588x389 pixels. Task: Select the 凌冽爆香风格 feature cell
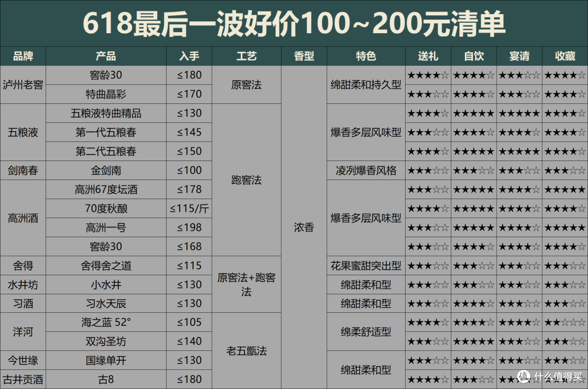click(x=366, y=170)
